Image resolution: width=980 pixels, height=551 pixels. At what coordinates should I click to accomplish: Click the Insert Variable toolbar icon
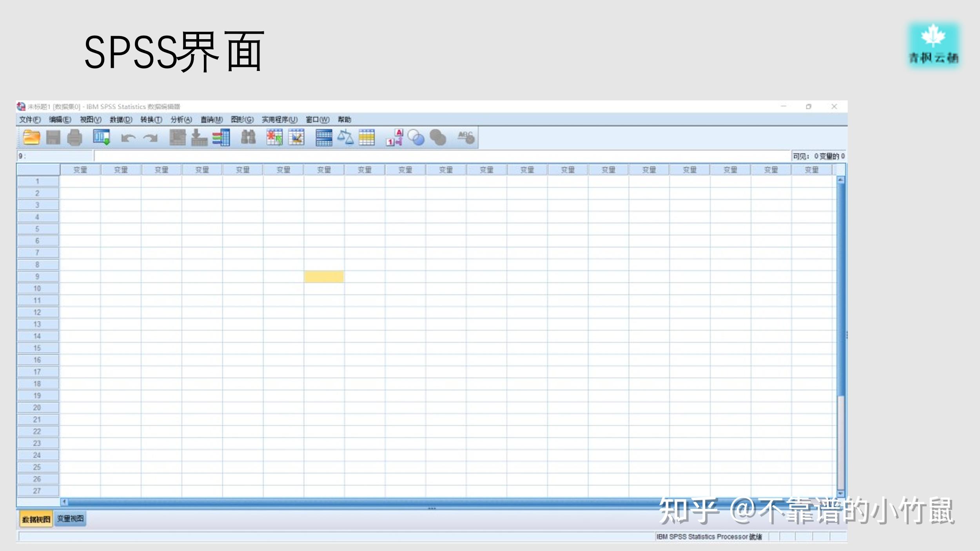(296, 138)
